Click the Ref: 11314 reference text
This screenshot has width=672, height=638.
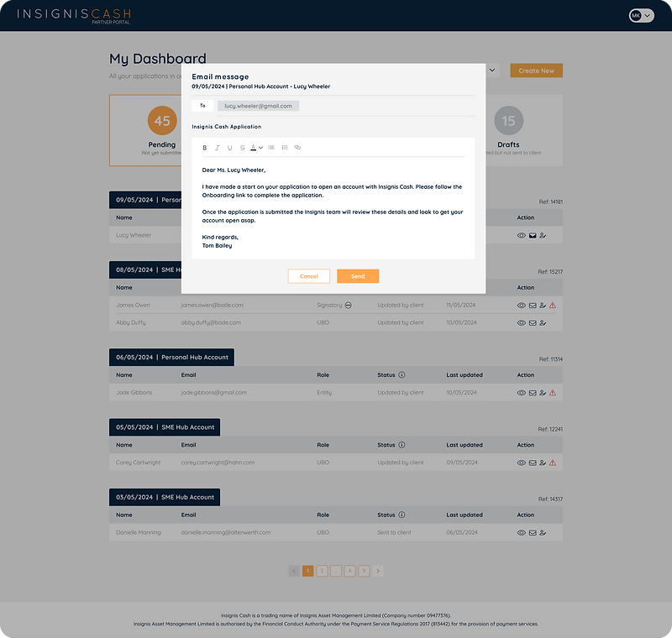point(551,359)
